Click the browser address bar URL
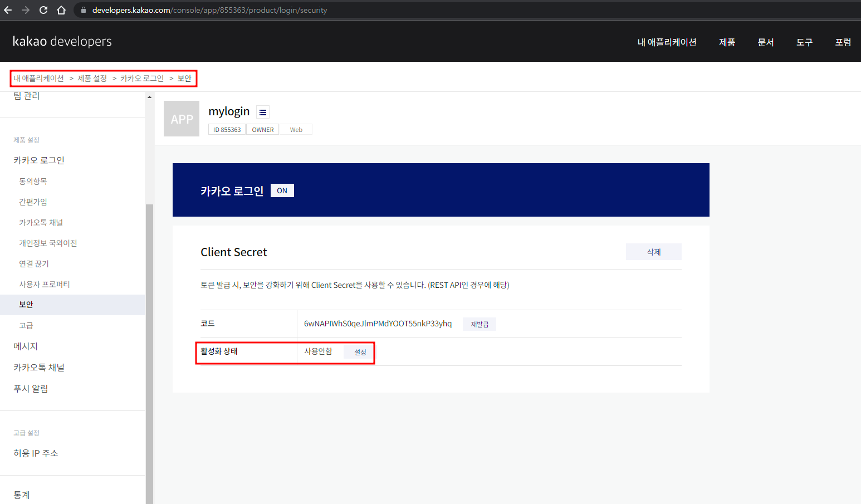861x504 pixels. coord(209,10)
